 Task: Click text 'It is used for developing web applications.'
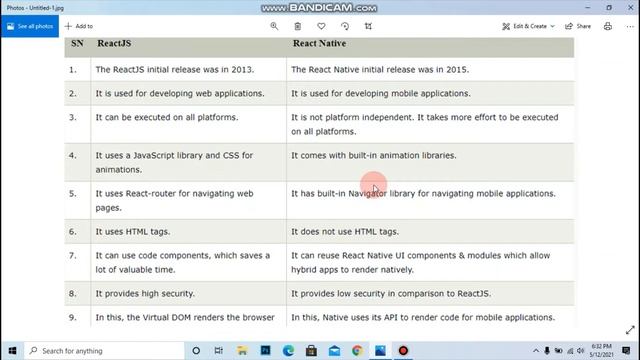[180, 93]
